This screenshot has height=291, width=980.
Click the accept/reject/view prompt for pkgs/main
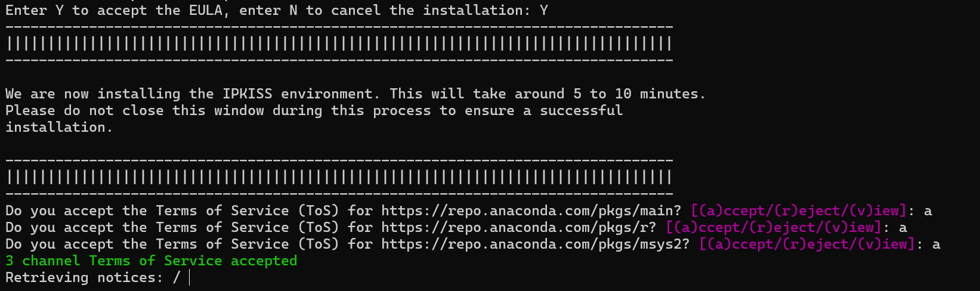pos(799,210)
